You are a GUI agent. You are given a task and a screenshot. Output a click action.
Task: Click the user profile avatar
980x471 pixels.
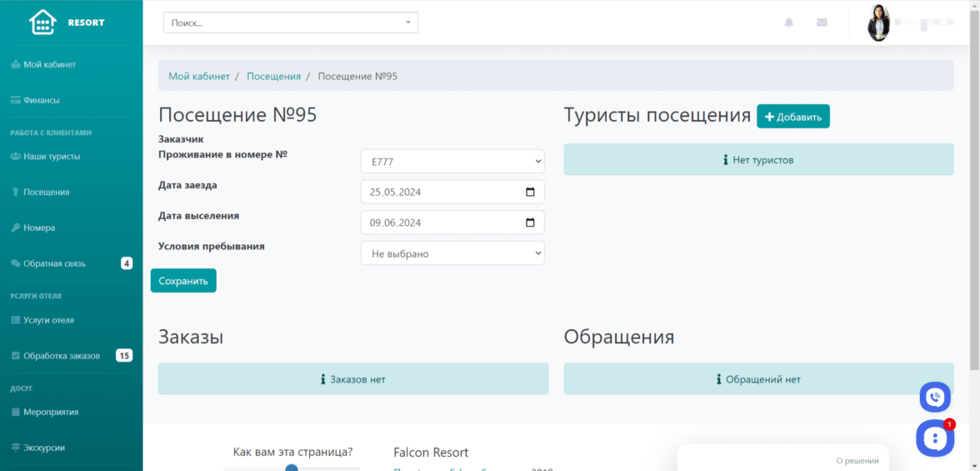click(878, 23)
